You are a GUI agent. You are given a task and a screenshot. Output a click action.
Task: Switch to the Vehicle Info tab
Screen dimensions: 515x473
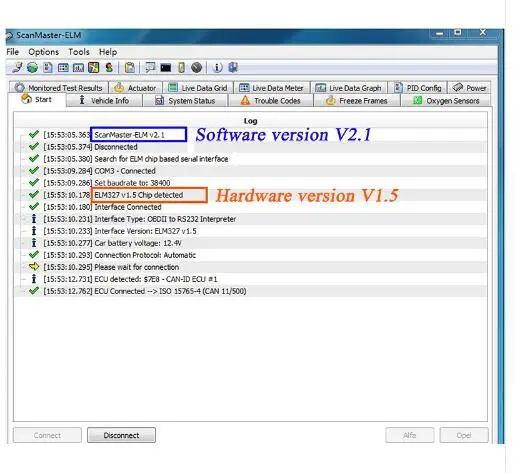pos(104,100)
